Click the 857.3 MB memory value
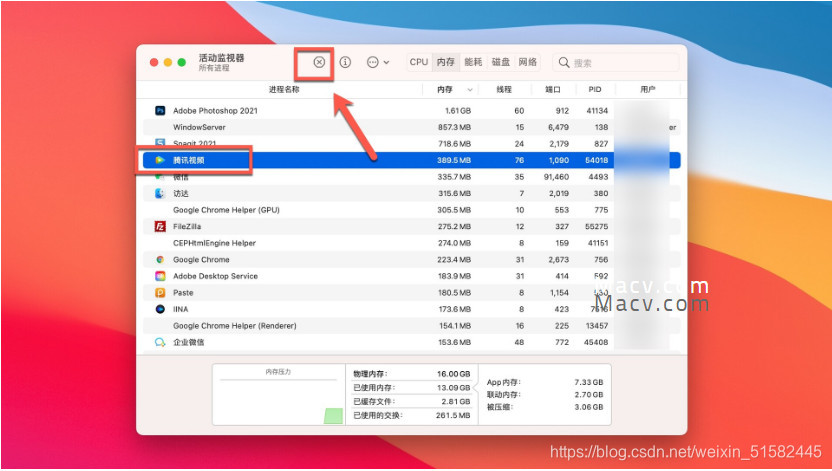Image resolution: width=832 pixels, height=471 pixels. [x=455, y=127]
